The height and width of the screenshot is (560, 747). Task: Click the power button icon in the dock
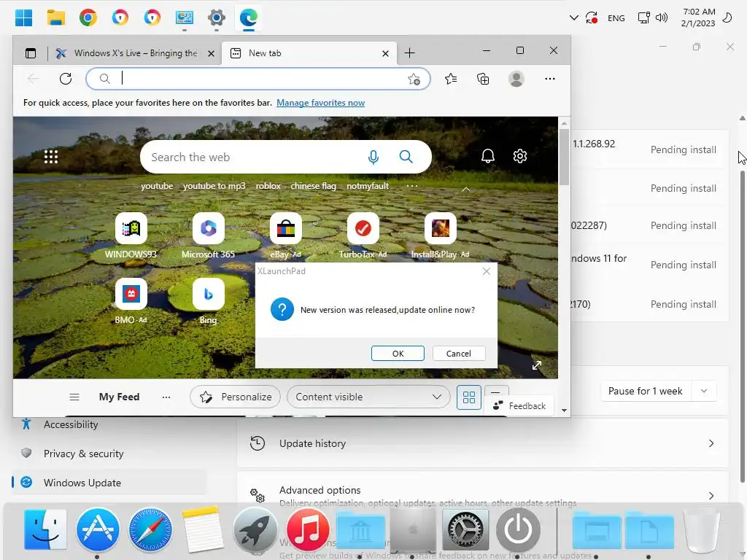point(518,529)
